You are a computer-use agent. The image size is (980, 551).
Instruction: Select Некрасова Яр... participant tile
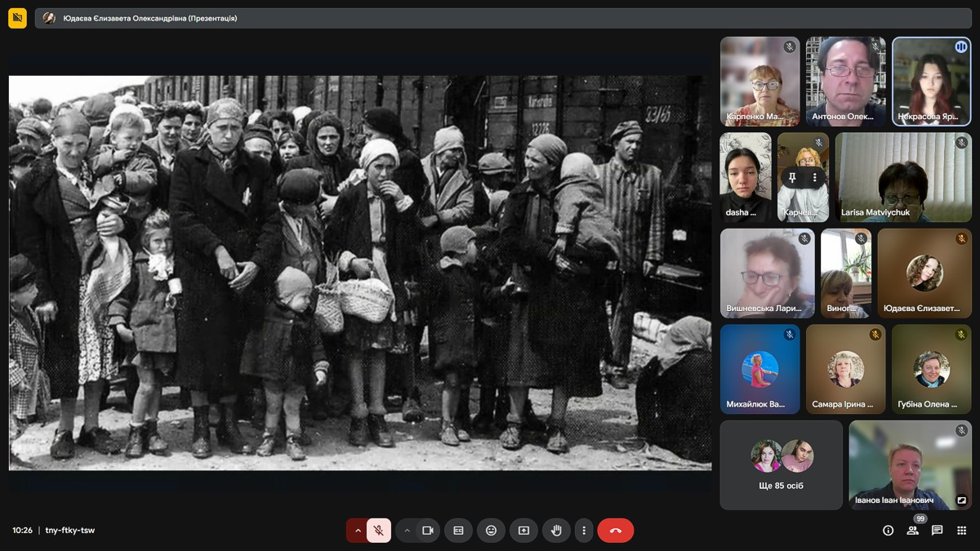point(932,82)
